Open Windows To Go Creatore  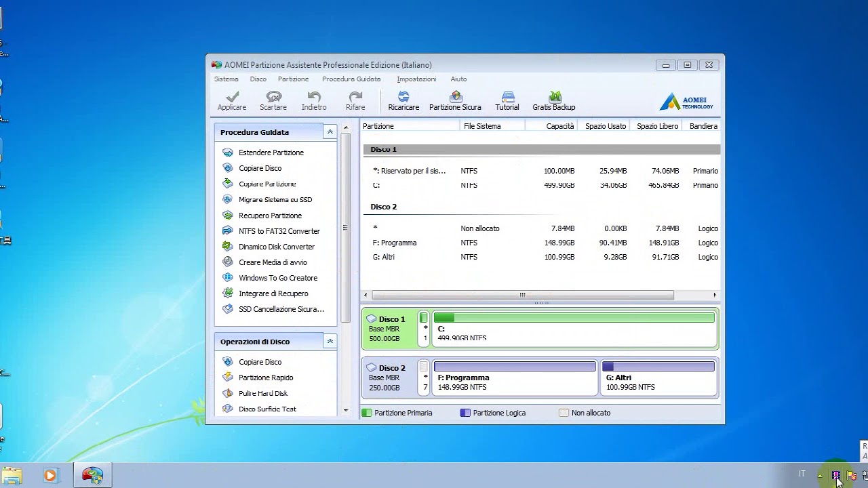coord(278,278)
